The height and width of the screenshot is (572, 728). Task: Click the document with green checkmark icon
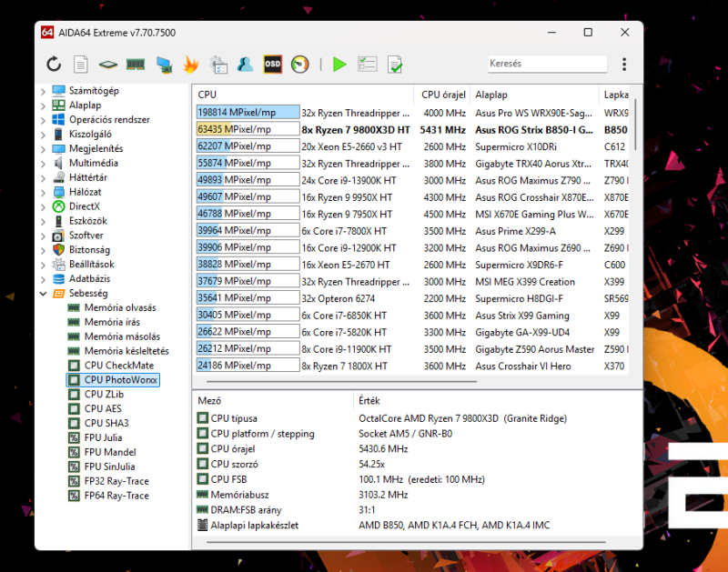395,65
